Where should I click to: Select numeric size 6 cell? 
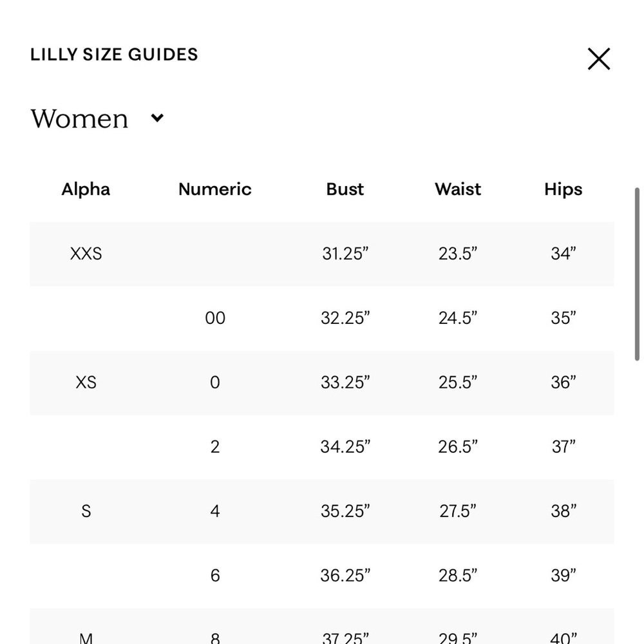(x=215, y=575)
